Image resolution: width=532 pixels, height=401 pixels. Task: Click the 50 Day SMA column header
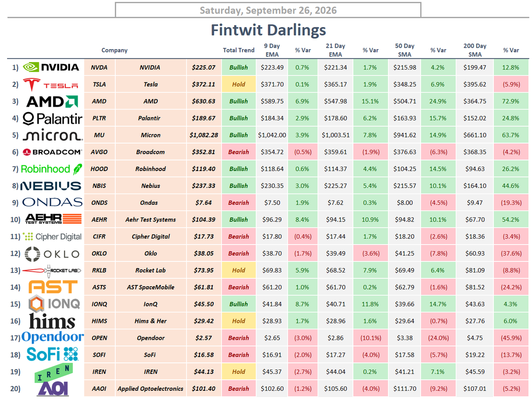tap(405, 50)
